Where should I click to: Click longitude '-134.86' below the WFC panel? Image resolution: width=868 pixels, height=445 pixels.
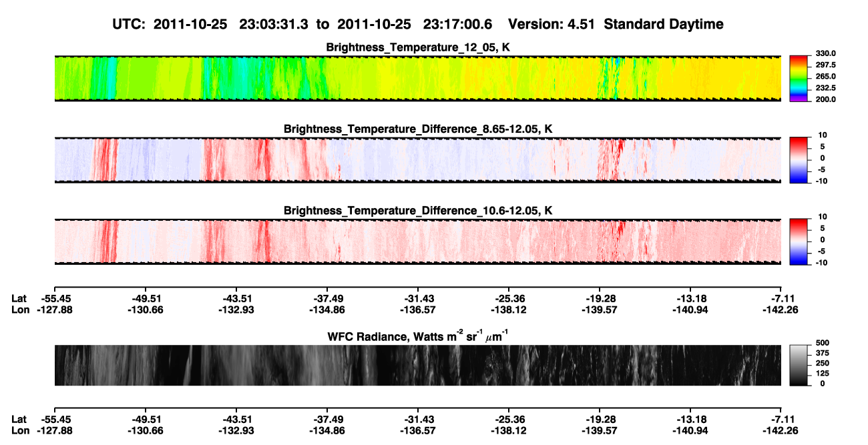click(327, 430)
